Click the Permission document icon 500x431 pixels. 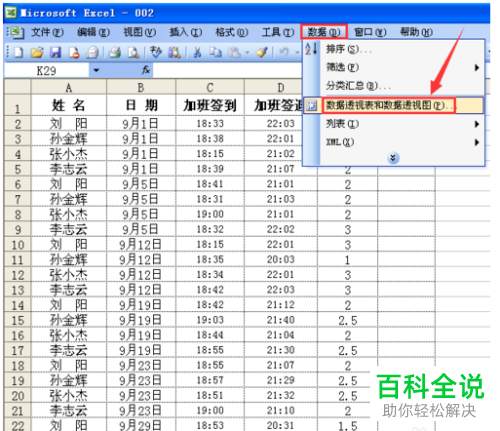(x=74, y=52)
